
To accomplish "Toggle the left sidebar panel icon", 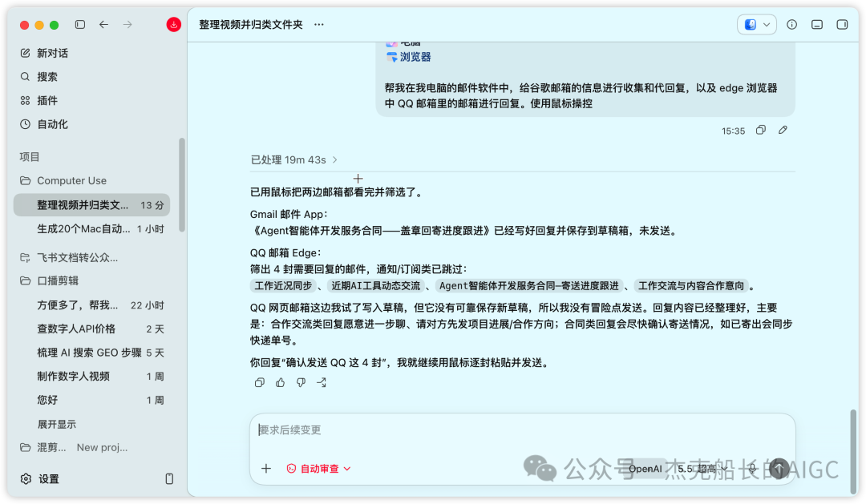I will coord(80,24).
